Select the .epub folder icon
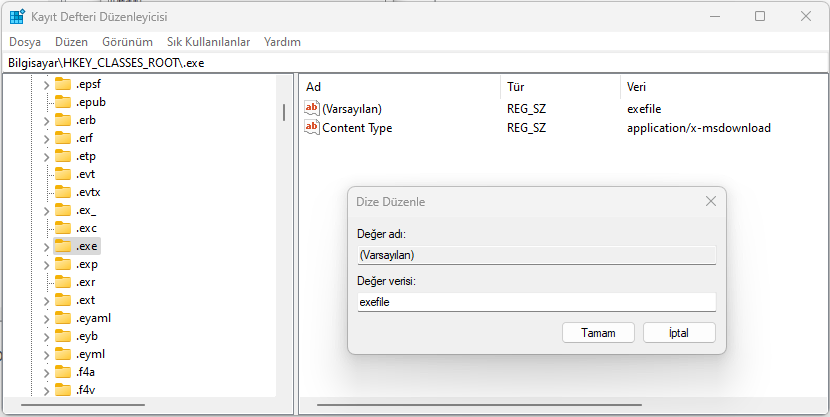830x417 pixels. [63, 102]
